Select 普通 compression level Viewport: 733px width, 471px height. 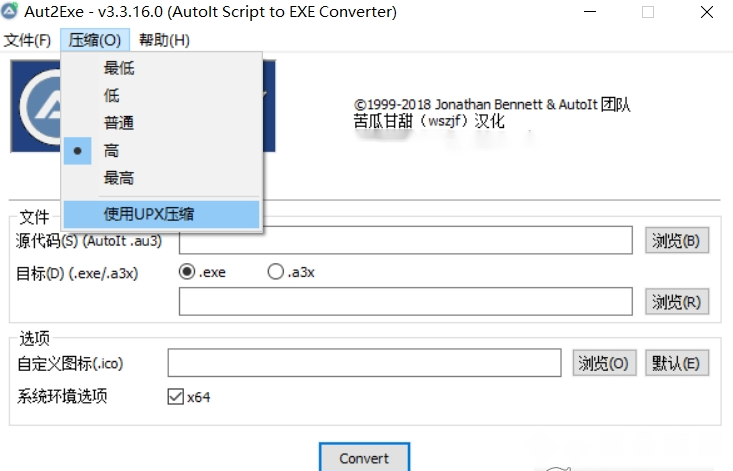[x=162, y=123]
